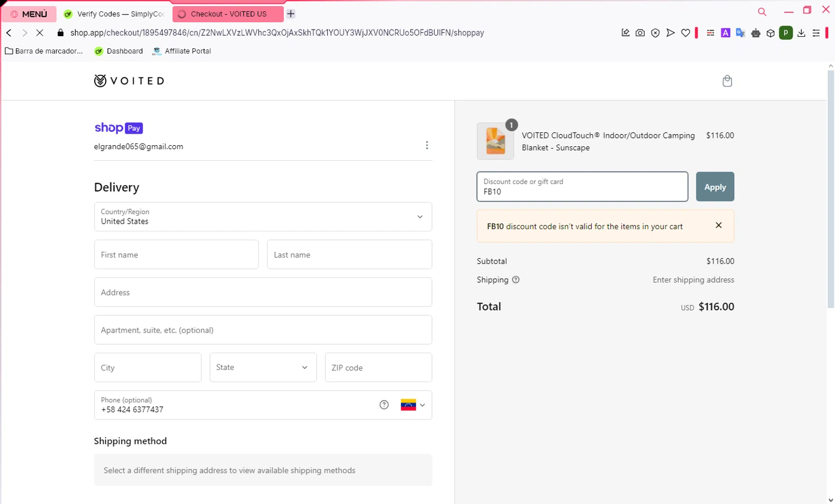
Task: Click the Address field
Action: (263, 292)
